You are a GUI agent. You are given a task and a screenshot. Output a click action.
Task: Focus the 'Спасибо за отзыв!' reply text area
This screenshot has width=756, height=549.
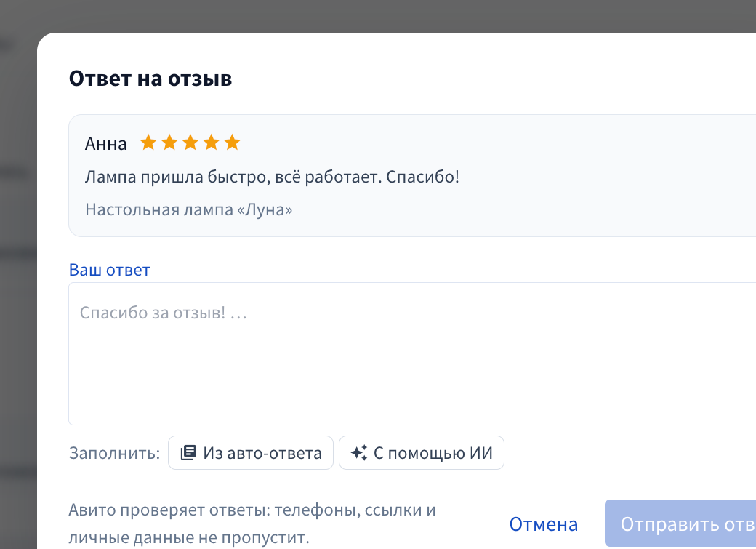(x=412, y=353)
